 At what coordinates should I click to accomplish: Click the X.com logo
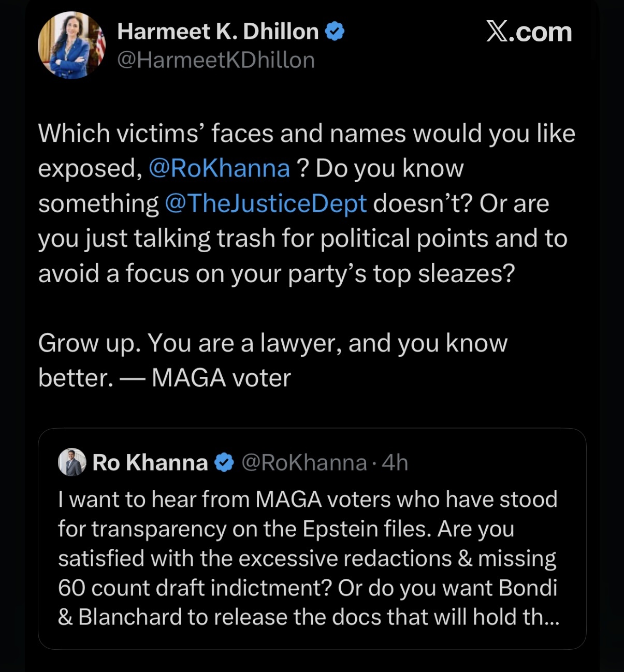pos(529,32)
